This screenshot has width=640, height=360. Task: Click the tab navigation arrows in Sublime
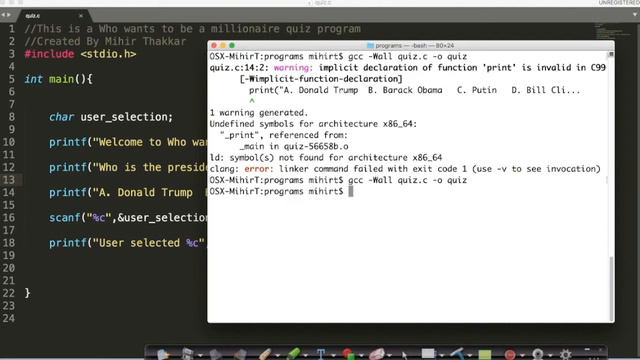6,15
